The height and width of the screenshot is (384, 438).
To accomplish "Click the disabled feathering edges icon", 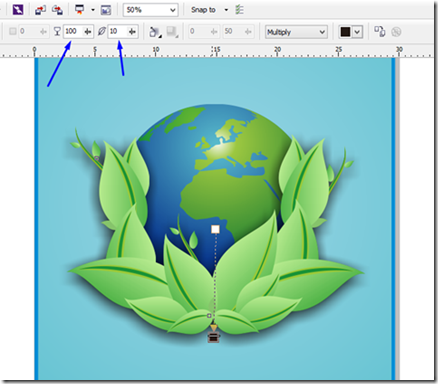I will (x=172, y=32).
